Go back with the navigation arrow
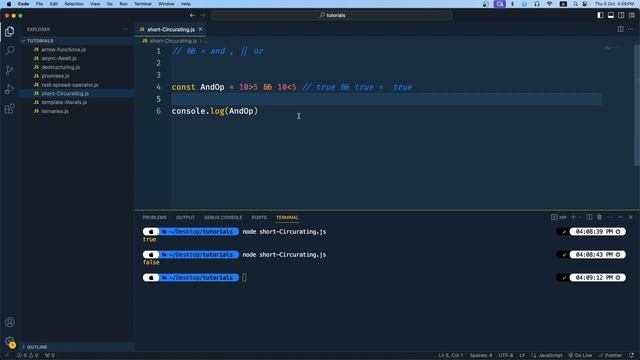This screenshot has width=640, height=360. [192, 15]
